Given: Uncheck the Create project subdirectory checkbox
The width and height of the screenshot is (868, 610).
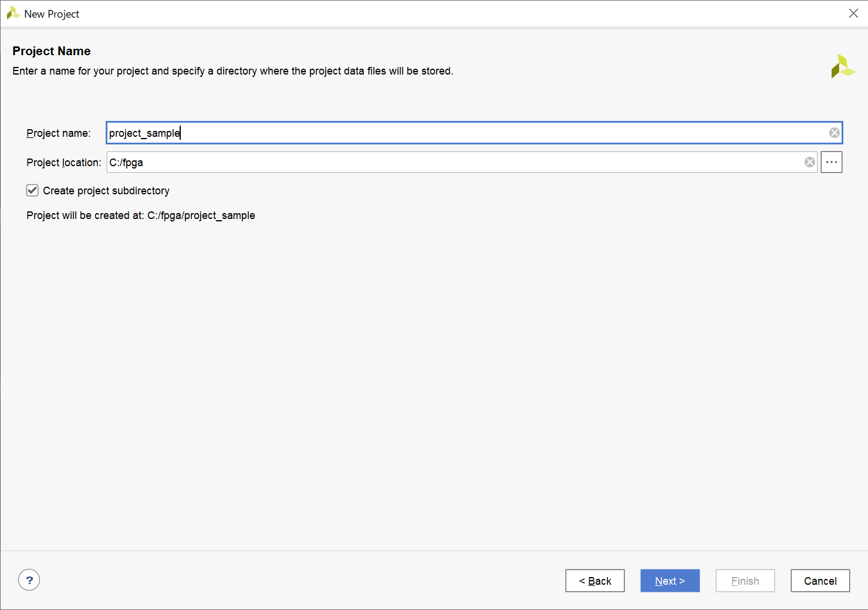Looking at the screenshot, I should (x=32, y=190).
